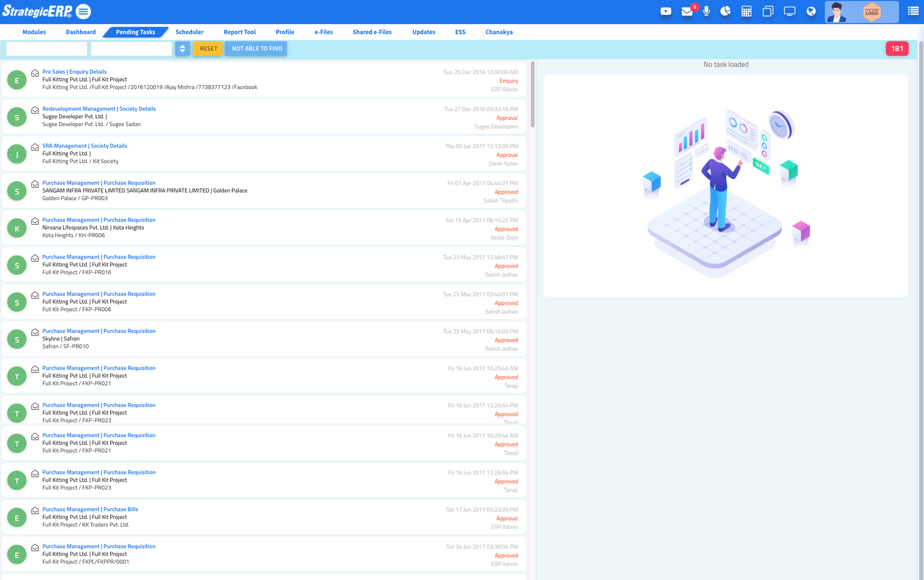Viewport: 924px width, 580px height.
Task: Open the blue sort arrows dropdown
Action: 183,49
